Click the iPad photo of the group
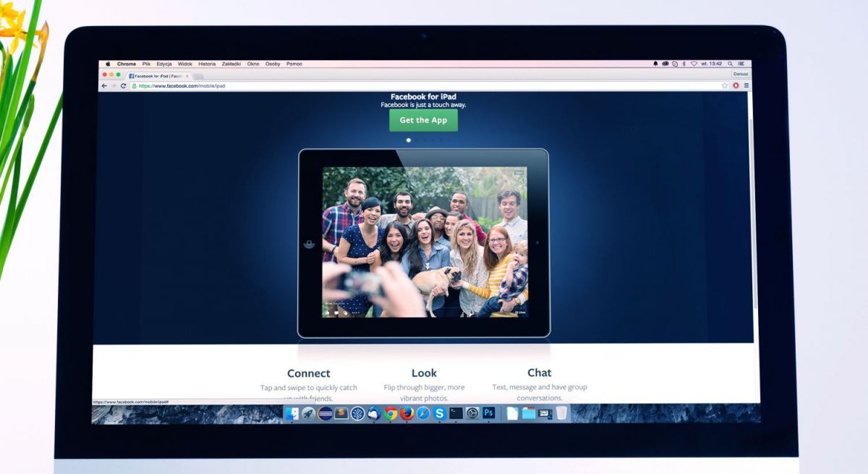868x474 pixels. point(425,242)
